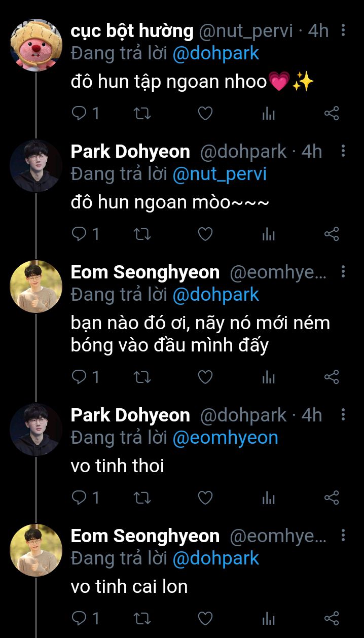The image size is (364, 638).
Task: Like the "vo tinh thoi" tweet
Action: (x=205, y=498)
